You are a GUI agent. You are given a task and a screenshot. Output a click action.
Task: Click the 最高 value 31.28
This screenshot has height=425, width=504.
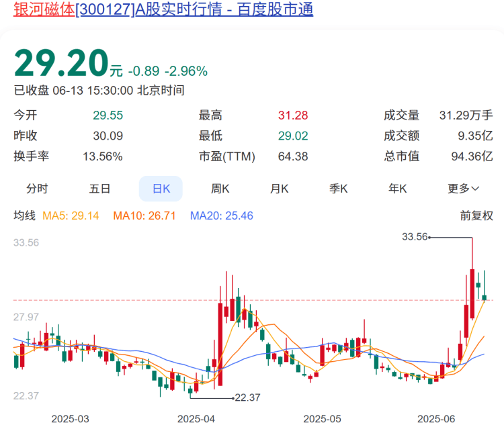pyautogui.click(x=293, y=115)
